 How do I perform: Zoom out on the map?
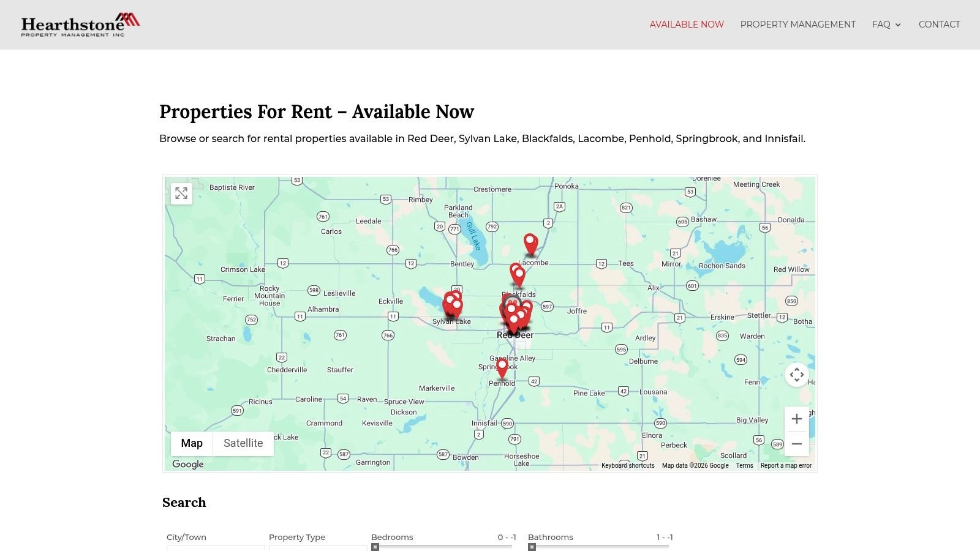(x=796, y=444)
